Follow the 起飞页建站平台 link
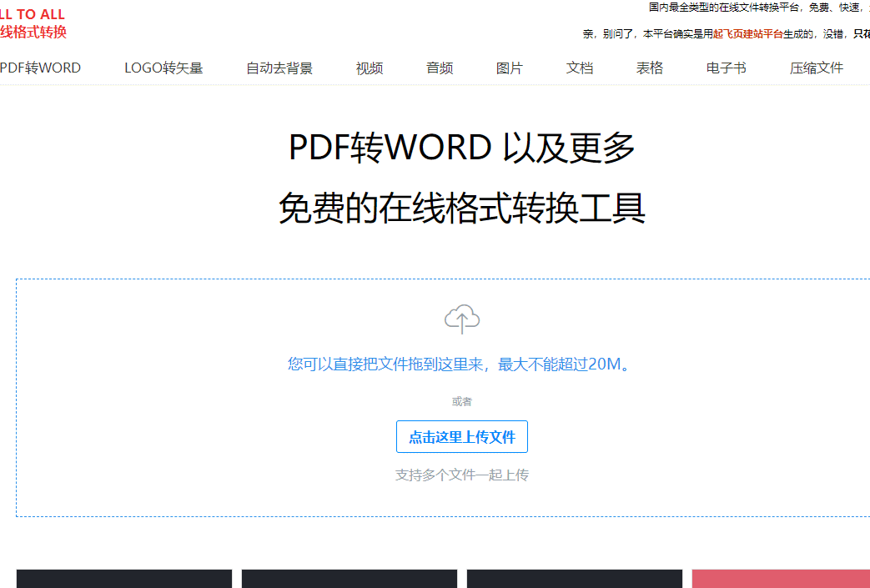This screenshot has height=588, width=870. [x=747, y=34]
